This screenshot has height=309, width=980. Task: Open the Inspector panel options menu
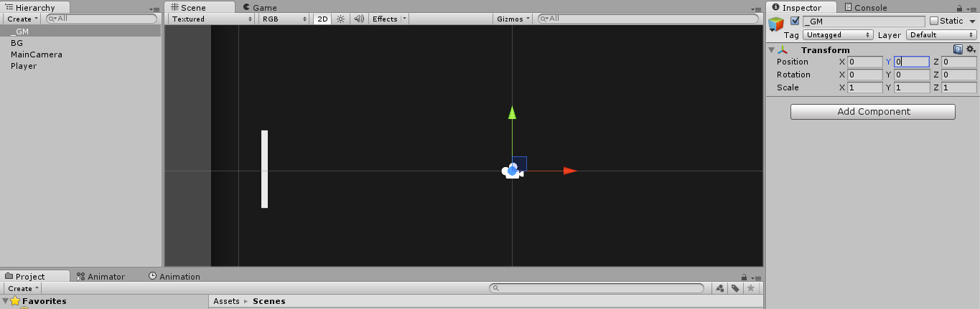[971, 9]
